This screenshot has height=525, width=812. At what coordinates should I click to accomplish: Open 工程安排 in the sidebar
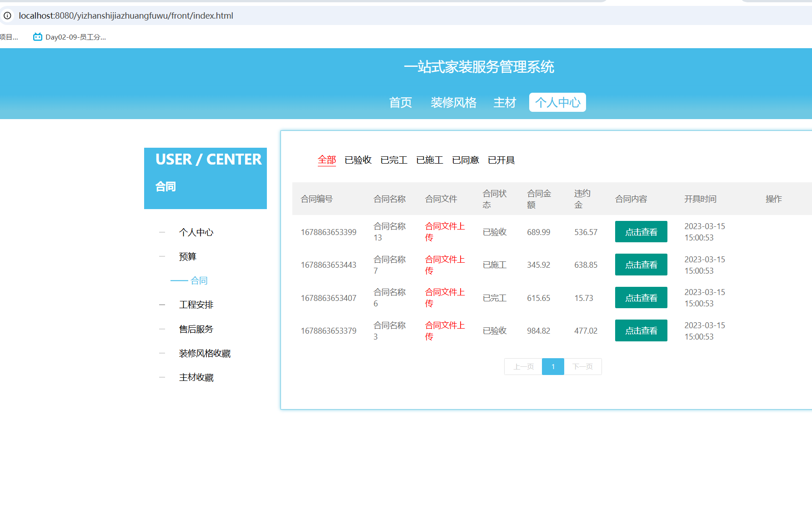tap(196, 305)
